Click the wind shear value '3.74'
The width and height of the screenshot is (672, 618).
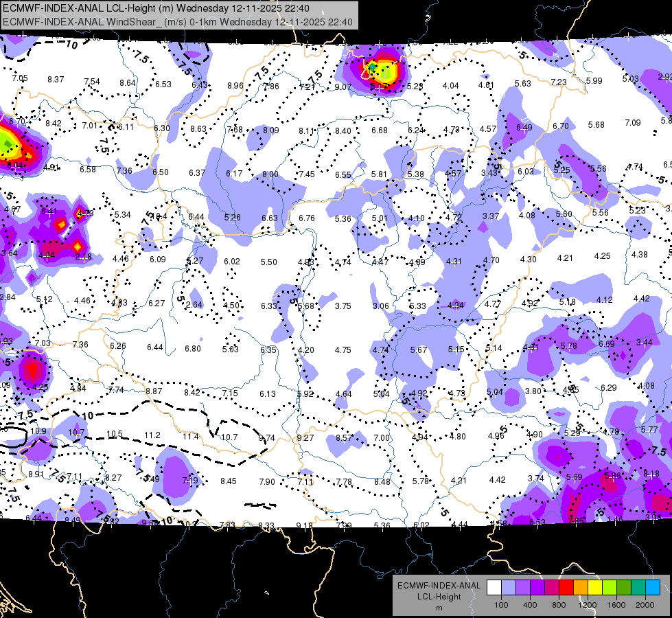tap(535, 478)
